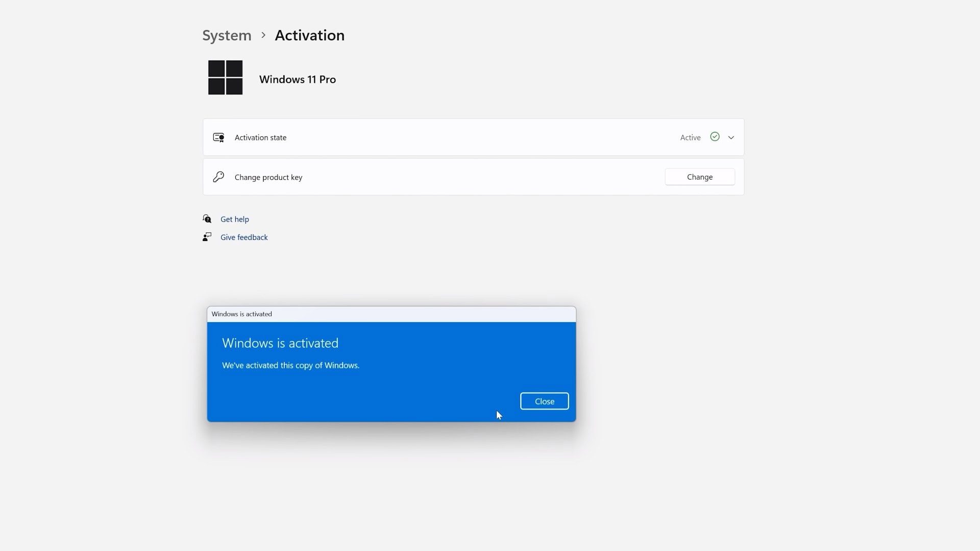Click the dialog title bar text

241,314
